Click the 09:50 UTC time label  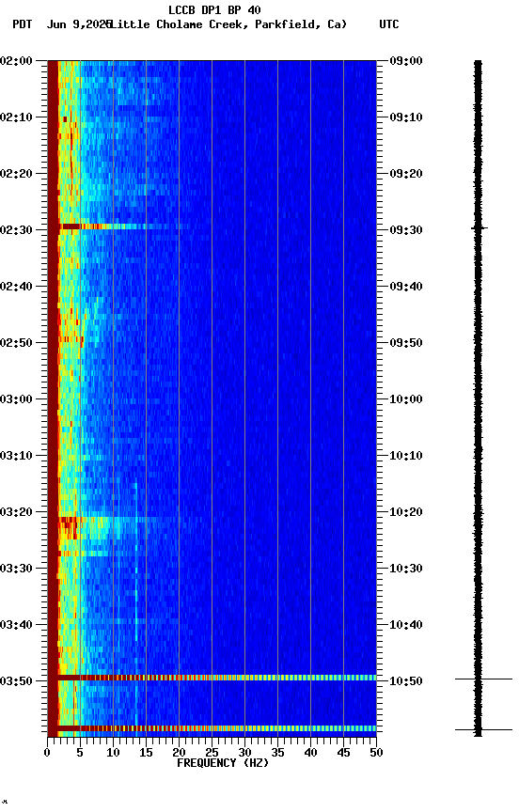tap(406, 343)
